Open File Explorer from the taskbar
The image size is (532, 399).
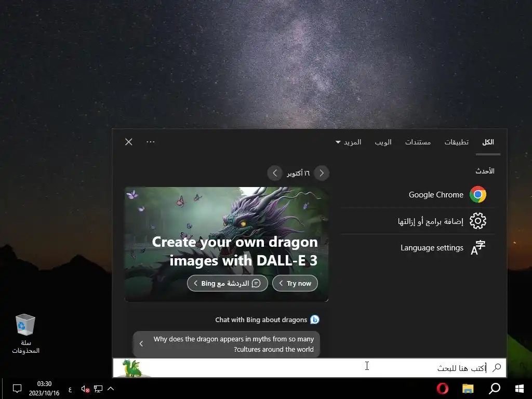click(x=468, y=389)
